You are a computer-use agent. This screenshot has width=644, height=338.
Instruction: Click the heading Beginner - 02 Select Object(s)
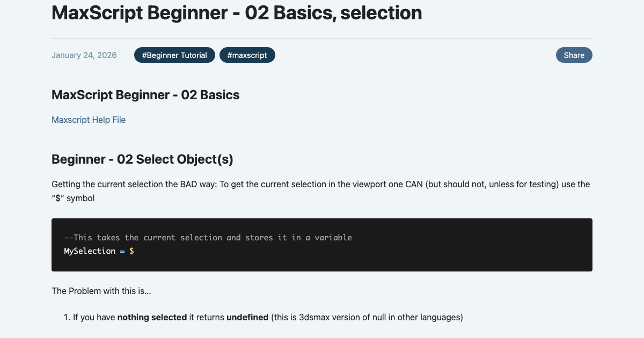[x=142, y=159]
